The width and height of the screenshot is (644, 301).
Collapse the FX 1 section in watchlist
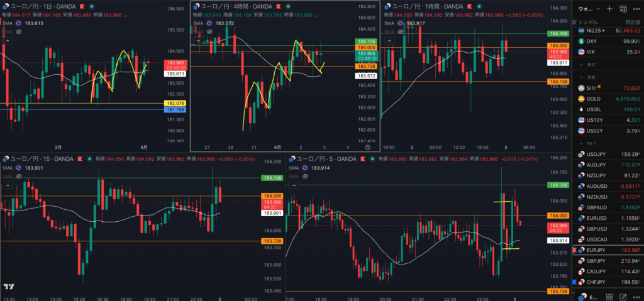(x=581, y=144)
